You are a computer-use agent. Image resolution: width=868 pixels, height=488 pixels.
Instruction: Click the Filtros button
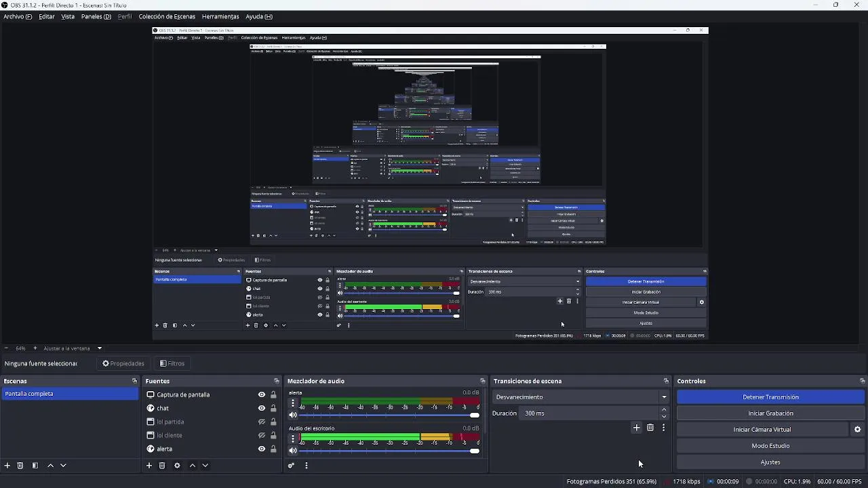point(172,363)
